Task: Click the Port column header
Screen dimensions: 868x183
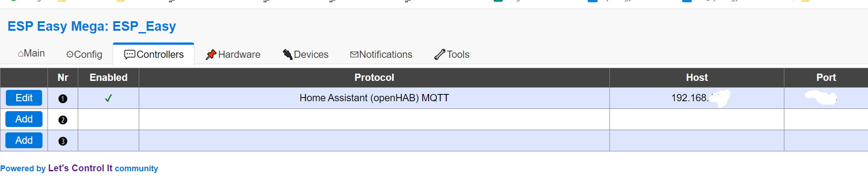Action: point(826,78)
